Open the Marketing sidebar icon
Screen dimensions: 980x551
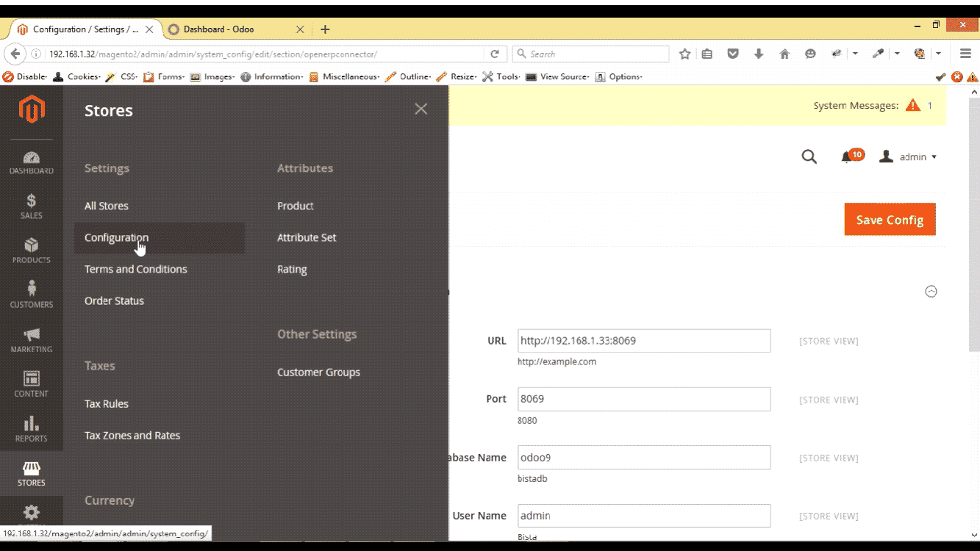pyautogui.click(x=32, y=340)
